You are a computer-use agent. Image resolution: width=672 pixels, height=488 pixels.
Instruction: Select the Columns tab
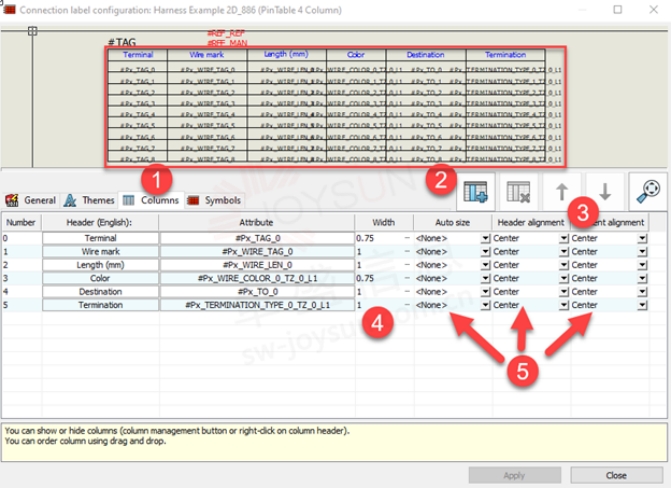click(151, 200)
